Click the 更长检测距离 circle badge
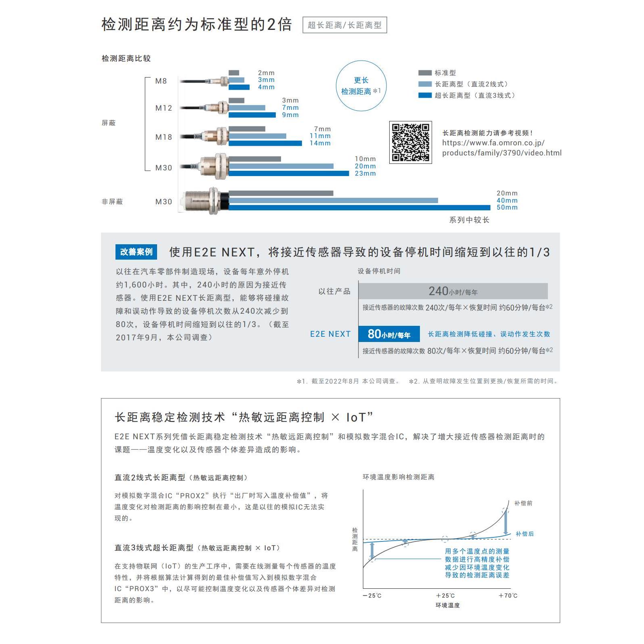This screenshot has height=644, width=644. click(x=361, y=86)
